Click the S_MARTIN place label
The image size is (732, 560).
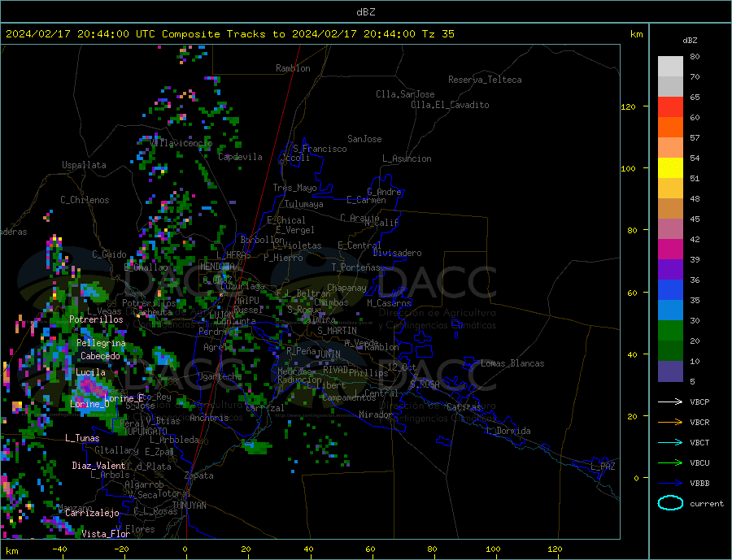(x=337, y=331)
